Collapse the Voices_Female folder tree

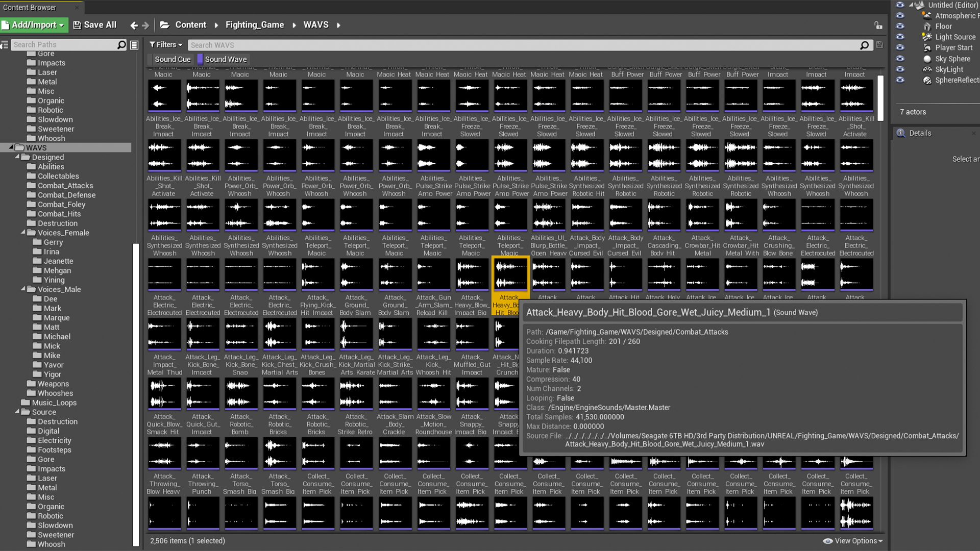[23, 232]
